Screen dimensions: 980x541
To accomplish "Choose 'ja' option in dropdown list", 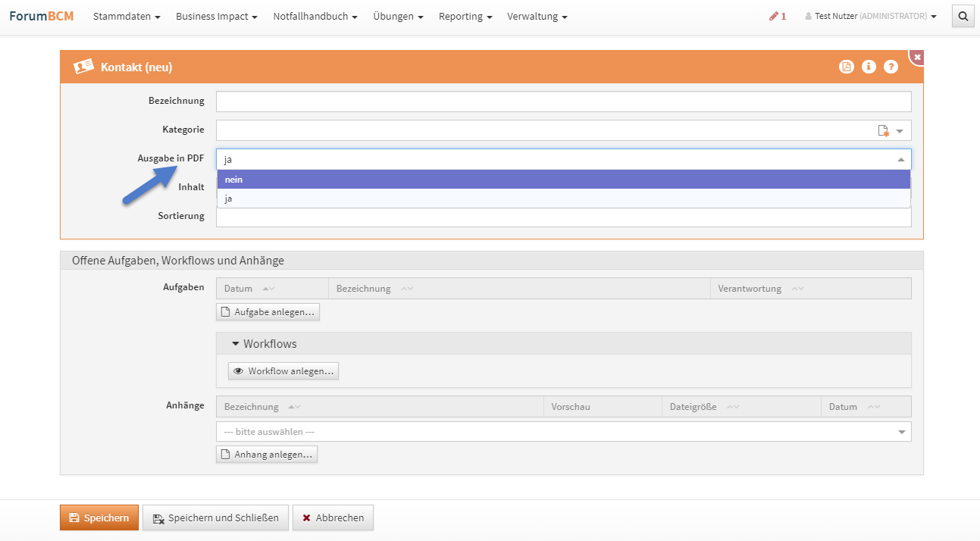I will 563,199.
